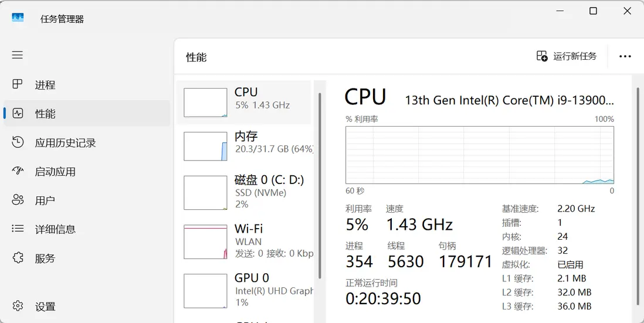644x323 pixels.
Task: Go to the 用户 (Users) icon
Action: point(18,200)
